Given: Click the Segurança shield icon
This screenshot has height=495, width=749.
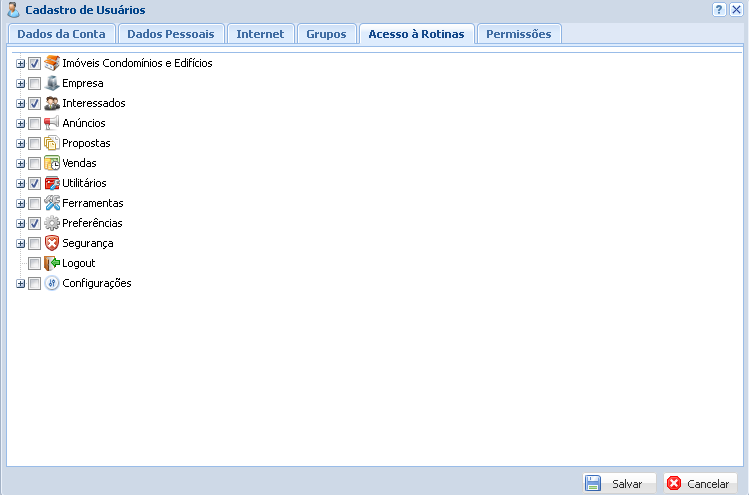Looking at the screenshot, I should pos(52,243).
